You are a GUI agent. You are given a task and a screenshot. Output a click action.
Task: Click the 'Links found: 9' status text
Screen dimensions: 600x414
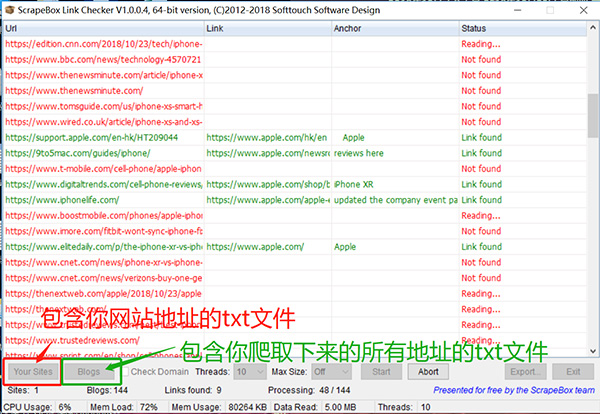click(193, 390)
